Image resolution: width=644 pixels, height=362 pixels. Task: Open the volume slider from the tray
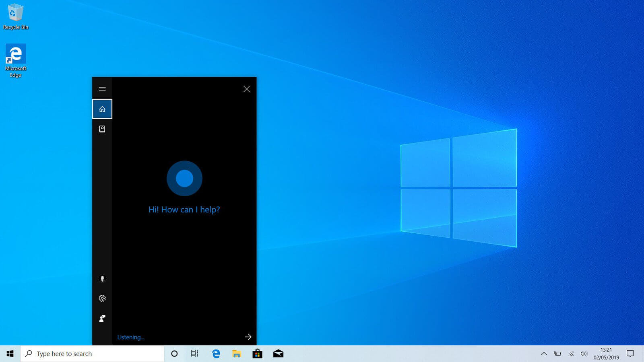[x=584, y=354]
